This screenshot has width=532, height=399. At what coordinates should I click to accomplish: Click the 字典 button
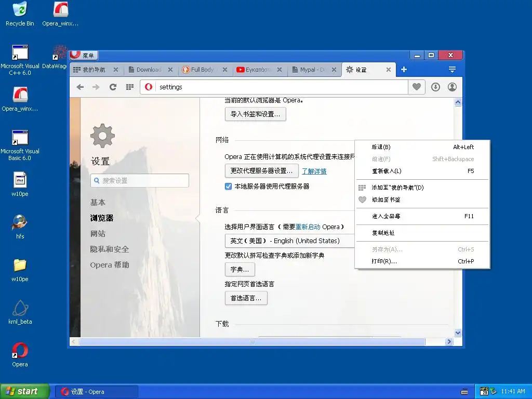240,270
